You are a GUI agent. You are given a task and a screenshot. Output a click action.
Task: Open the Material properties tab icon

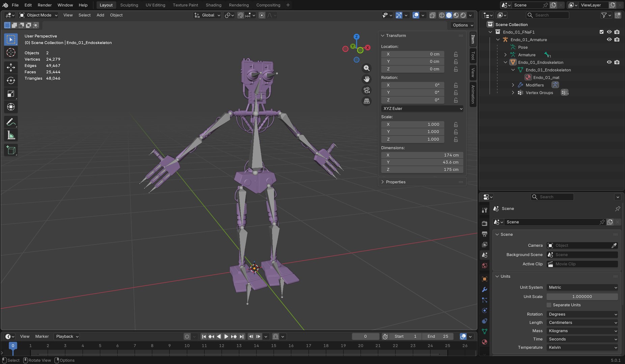485,342
